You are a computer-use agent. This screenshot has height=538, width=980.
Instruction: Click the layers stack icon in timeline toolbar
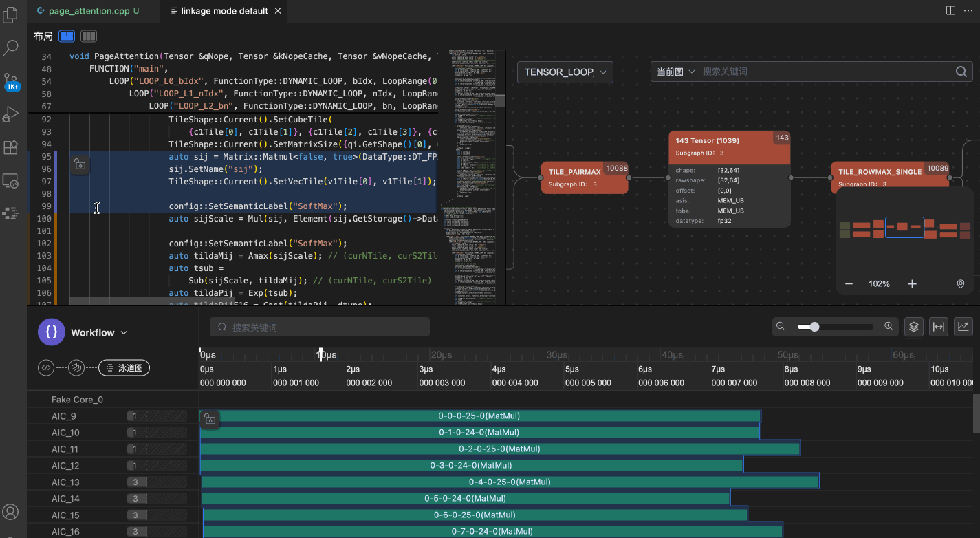(913, 327)
